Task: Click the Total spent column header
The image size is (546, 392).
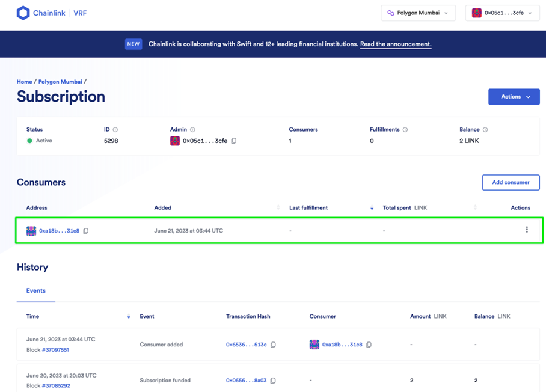Action: [x=405, y=208]
